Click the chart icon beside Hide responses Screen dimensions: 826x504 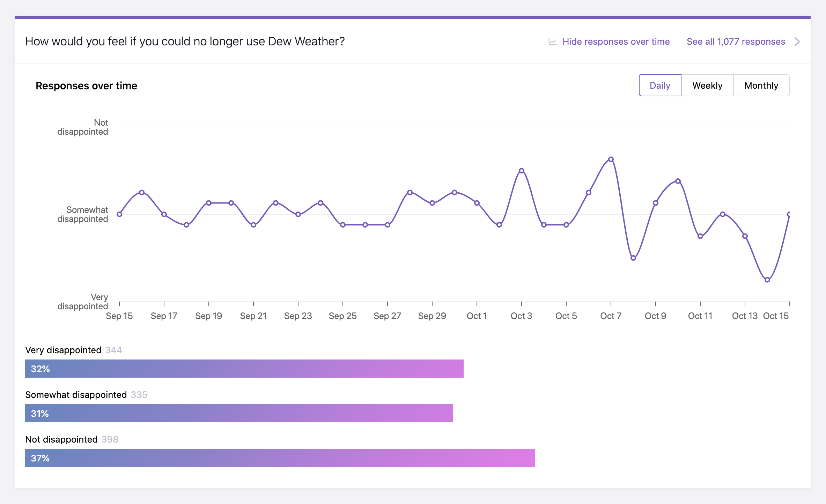(552, 42)
